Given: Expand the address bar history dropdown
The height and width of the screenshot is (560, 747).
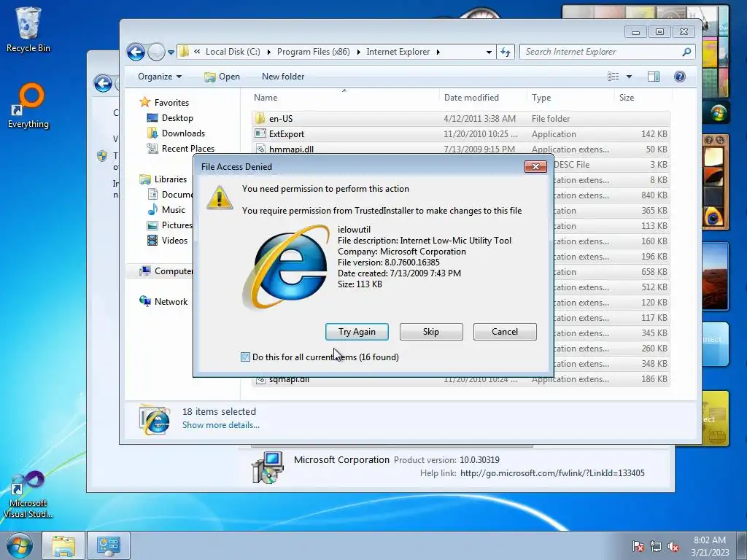Looking at the screenshot, I should [489, 52].
